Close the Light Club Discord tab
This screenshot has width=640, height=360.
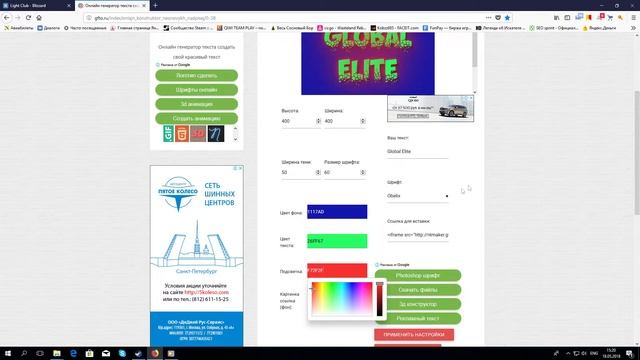69,6
